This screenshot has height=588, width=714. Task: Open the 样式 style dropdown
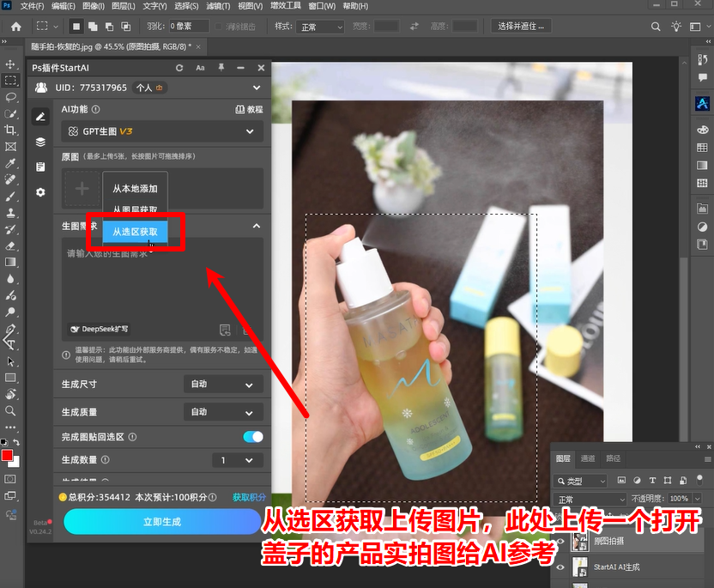(x=320, y=27)
